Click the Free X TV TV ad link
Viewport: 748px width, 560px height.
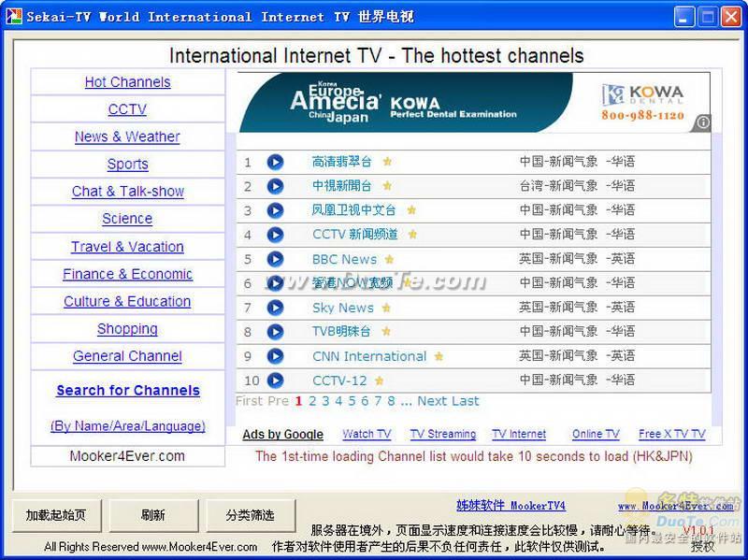(671, 434)
